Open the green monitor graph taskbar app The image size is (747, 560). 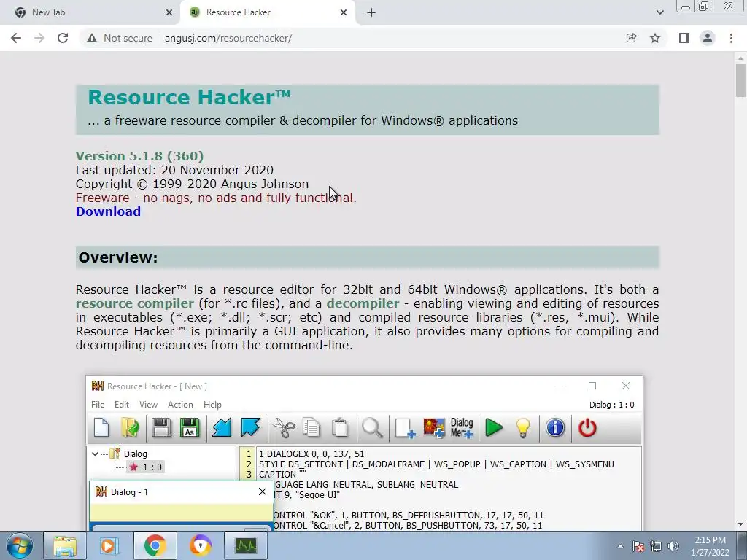click(246, 545)
